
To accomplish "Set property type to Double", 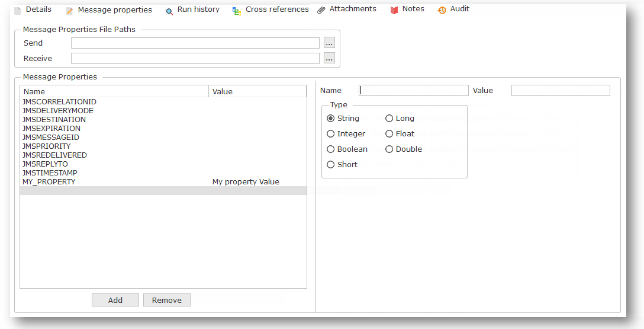I will pos(389,149).
